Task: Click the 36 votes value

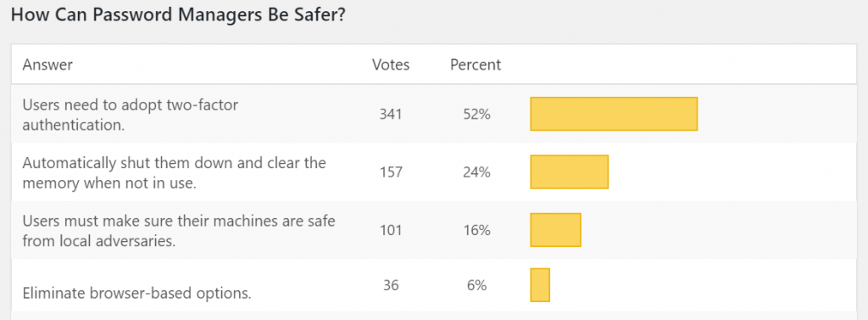Action: (x=391, y=285)
